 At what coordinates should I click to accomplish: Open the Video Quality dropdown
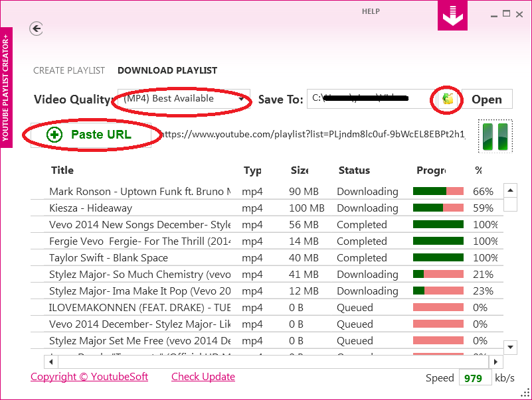coord(183,99)
